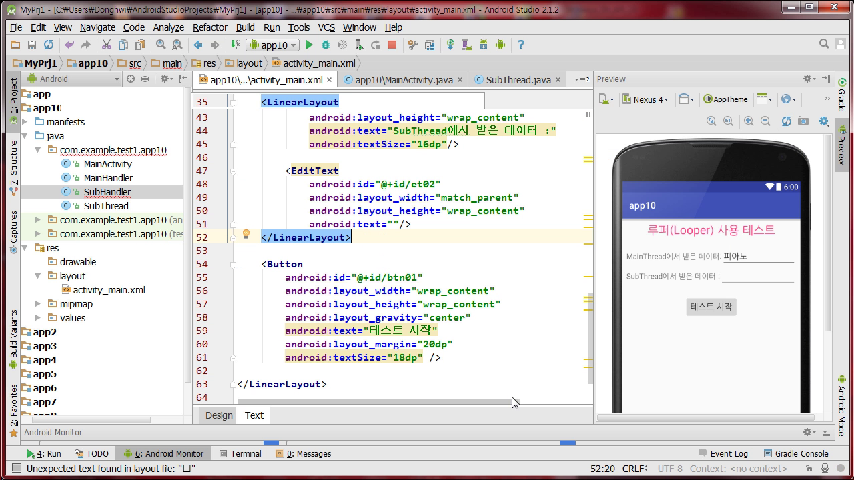Refresh the layout preview
The image size is (854, 480).
click(784, 121)
